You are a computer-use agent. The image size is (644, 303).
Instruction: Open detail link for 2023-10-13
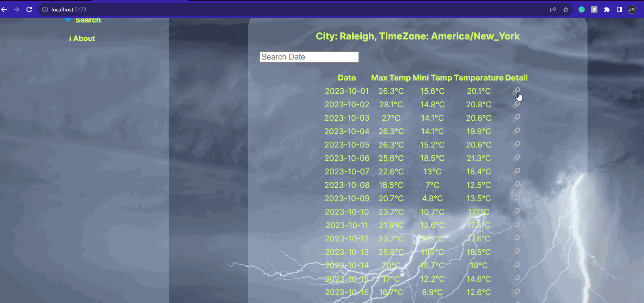click(516, 252)
